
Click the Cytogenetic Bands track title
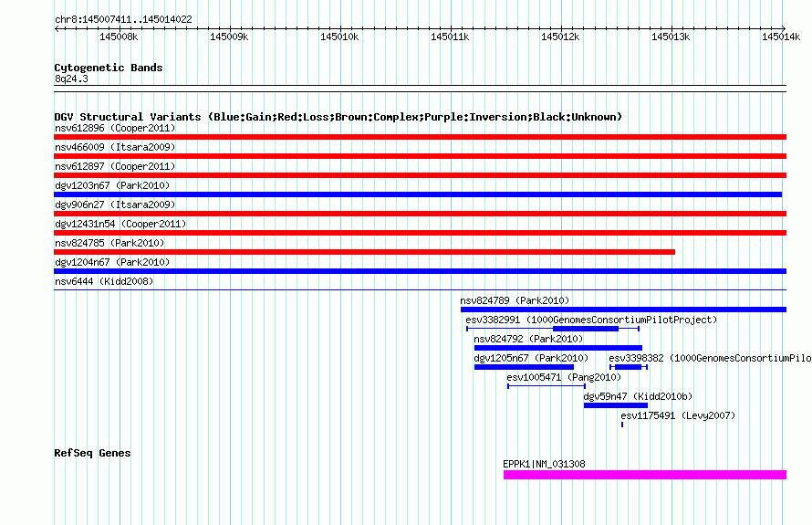[109, 68]
